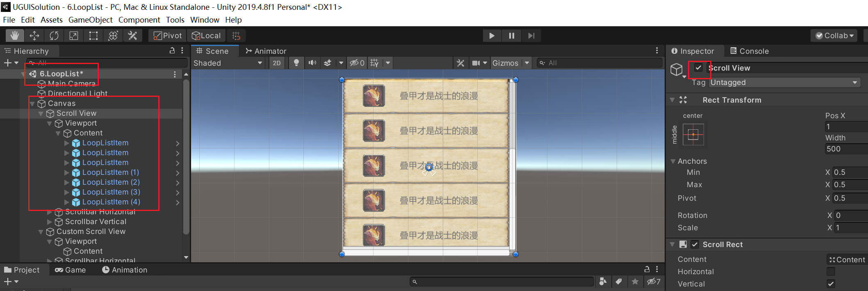The height and width of the screenshot is (291, 868).
Task: Open the Hierarchy panel options menu
Action: point(182,50)
